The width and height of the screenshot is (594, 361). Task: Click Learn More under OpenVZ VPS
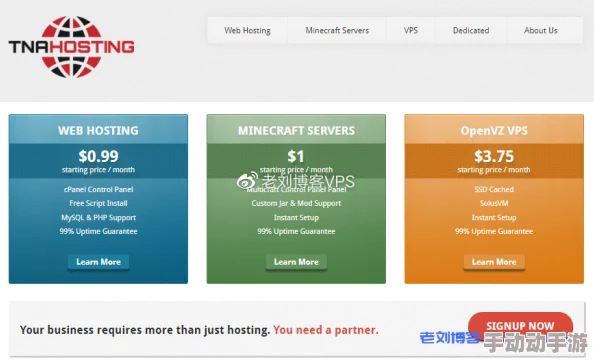tap(494, 262)
